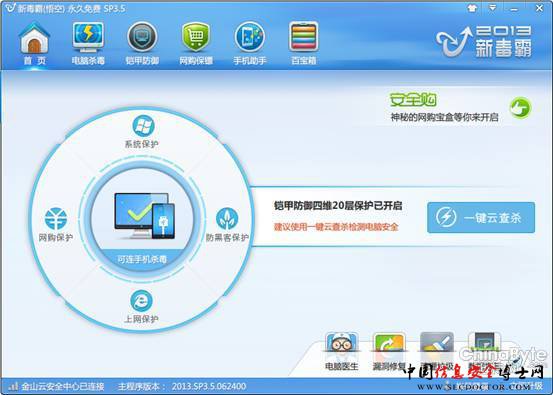Switch to the 铠甲防御 armor defense tab

[142, 44]
